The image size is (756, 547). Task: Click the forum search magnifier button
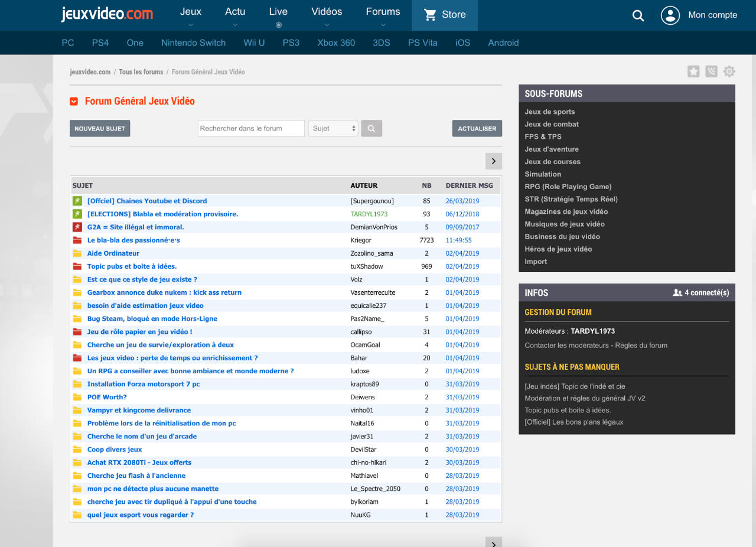[372, 128]
